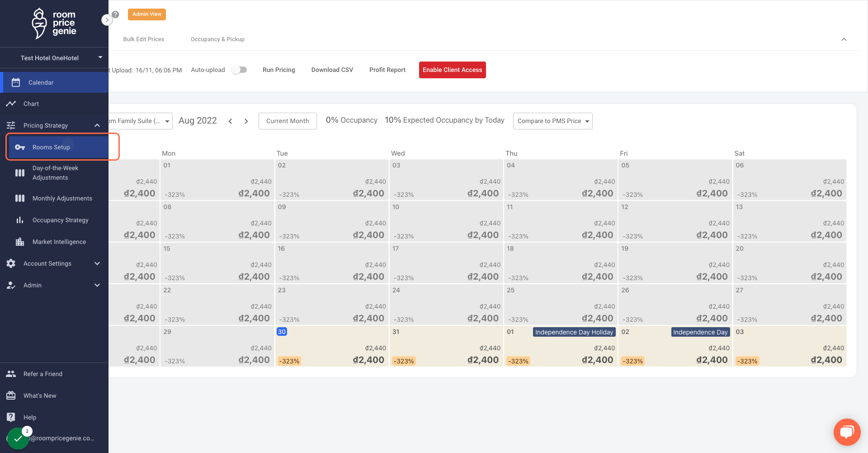
Task: Expand the Admin section chevron
Action: 97,285
